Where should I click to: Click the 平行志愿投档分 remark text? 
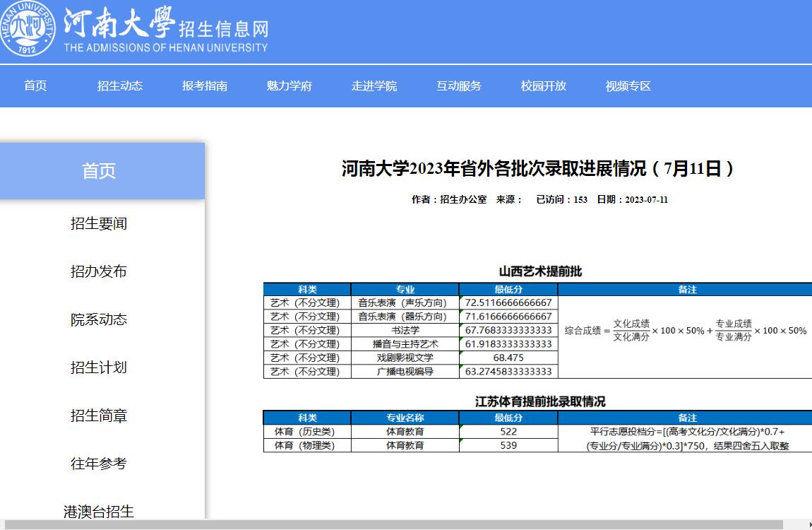[x=687, y=438]
